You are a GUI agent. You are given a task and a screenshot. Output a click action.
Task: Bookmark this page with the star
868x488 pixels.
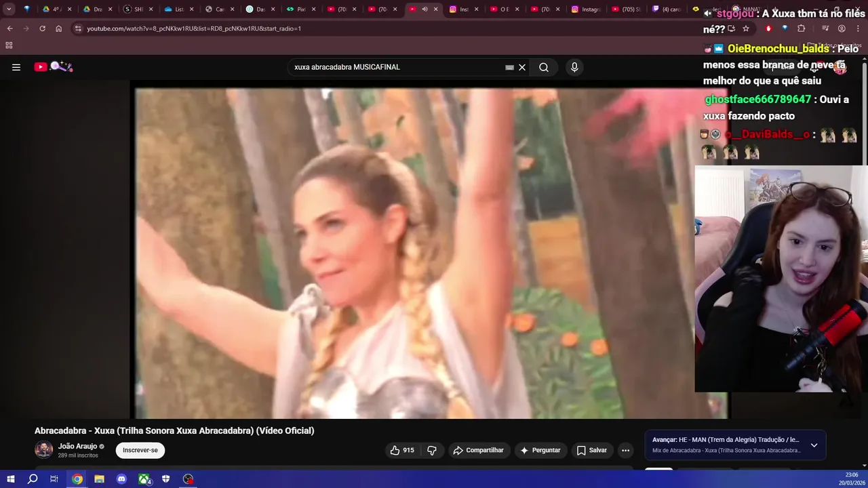tap(745, 28)
